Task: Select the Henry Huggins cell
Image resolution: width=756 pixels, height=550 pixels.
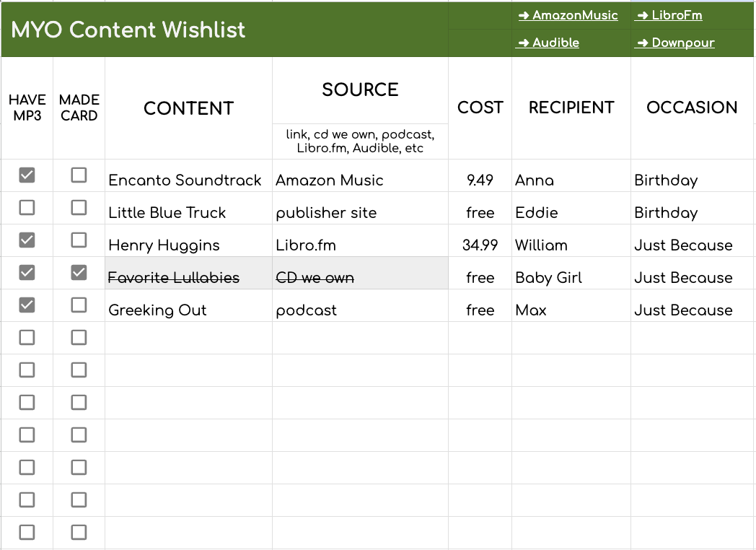Action: pyautogui.click(x=188, y=241)
